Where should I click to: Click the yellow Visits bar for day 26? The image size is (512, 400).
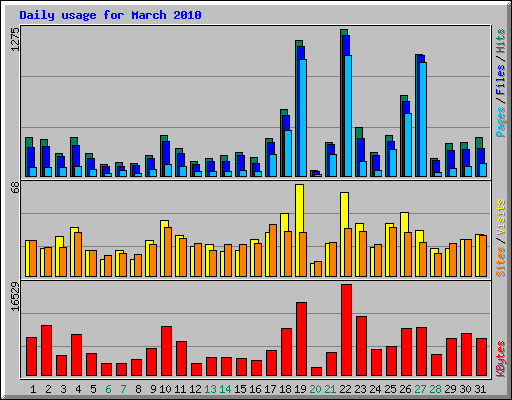click(x=404, y=223)
